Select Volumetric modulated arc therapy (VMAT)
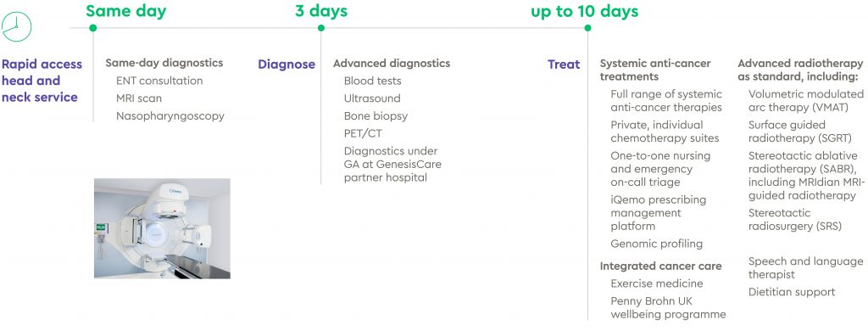The width and height of the screenshot is (868, 331). 806,101
